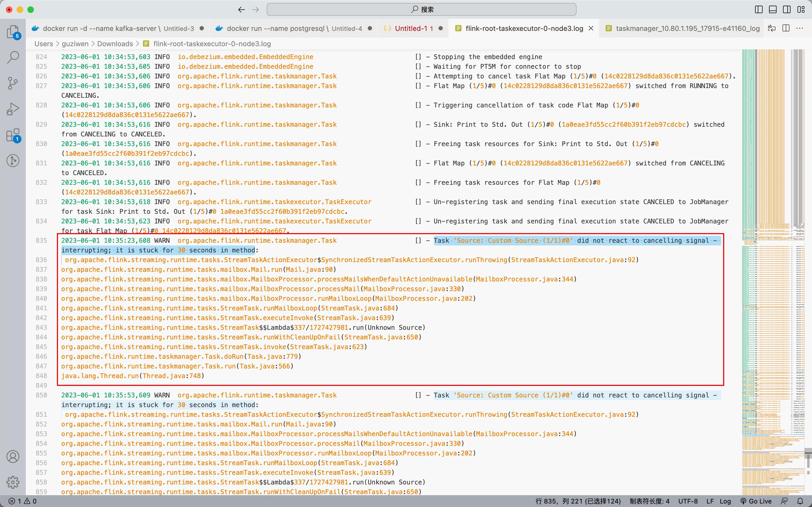Click the UTF-8 encoding status item

tap(688, 501)
